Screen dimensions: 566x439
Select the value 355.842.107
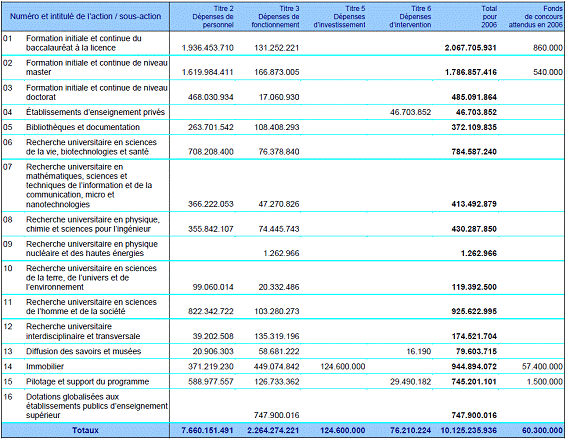point(211,229)
